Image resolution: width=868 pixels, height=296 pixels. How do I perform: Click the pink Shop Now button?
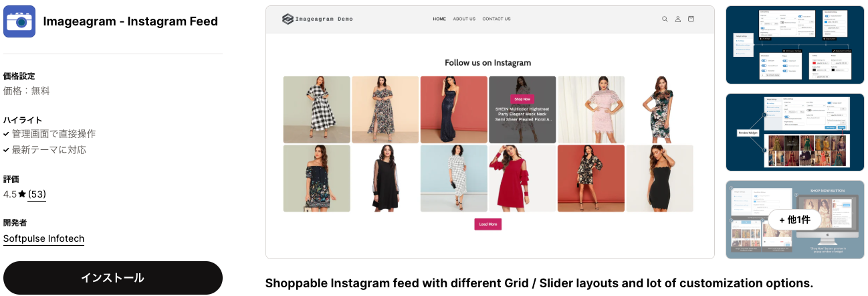coord(522,98)
